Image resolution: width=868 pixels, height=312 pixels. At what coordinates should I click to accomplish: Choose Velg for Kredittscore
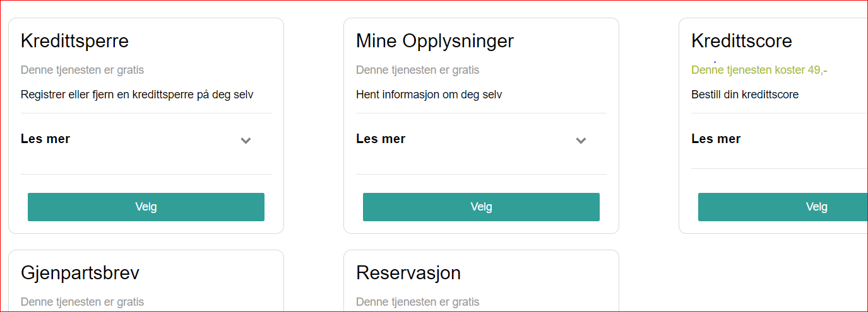pyautogui.click(x=783, y=207)
